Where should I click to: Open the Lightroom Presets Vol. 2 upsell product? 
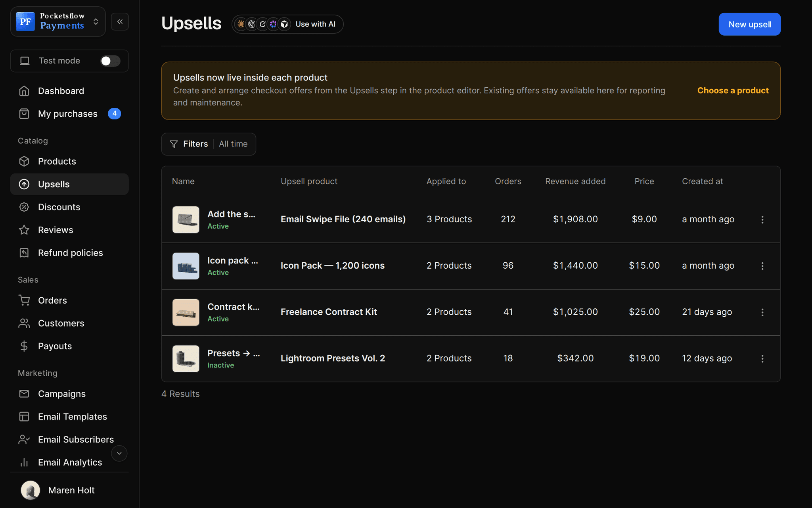[x=333, y=358]
